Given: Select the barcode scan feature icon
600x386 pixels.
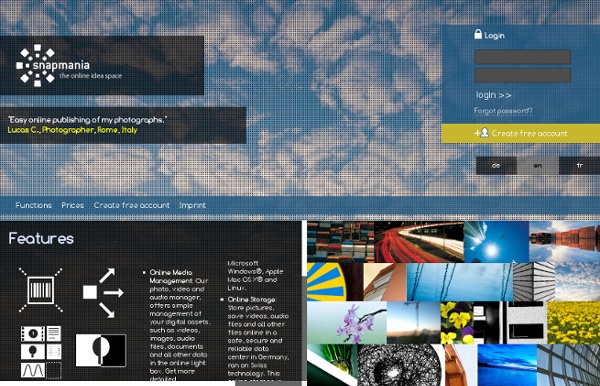Looking at the screenshot, I should 41,290.
